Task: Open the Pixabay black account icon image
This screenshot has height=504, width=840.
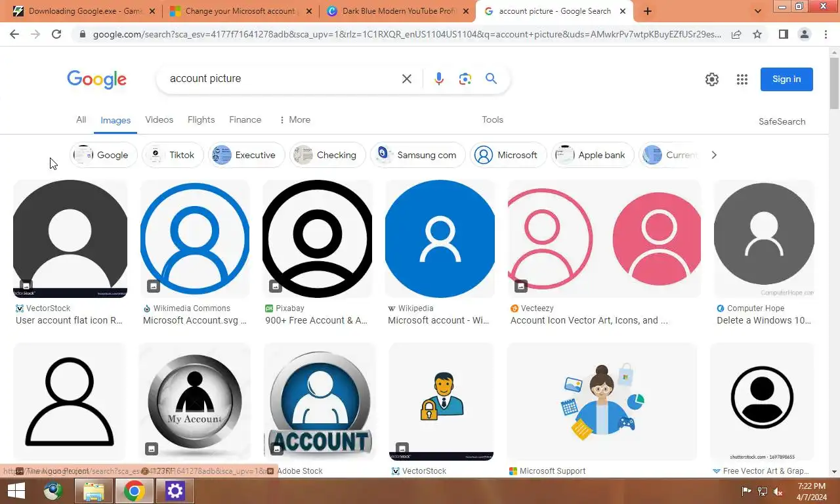Action: click(317, 239)
